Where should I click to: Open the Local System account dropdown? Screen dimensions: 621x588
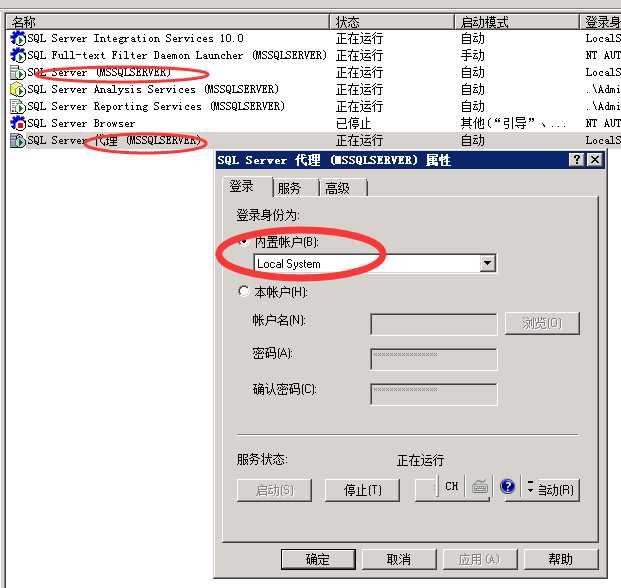tap(488, 263)
